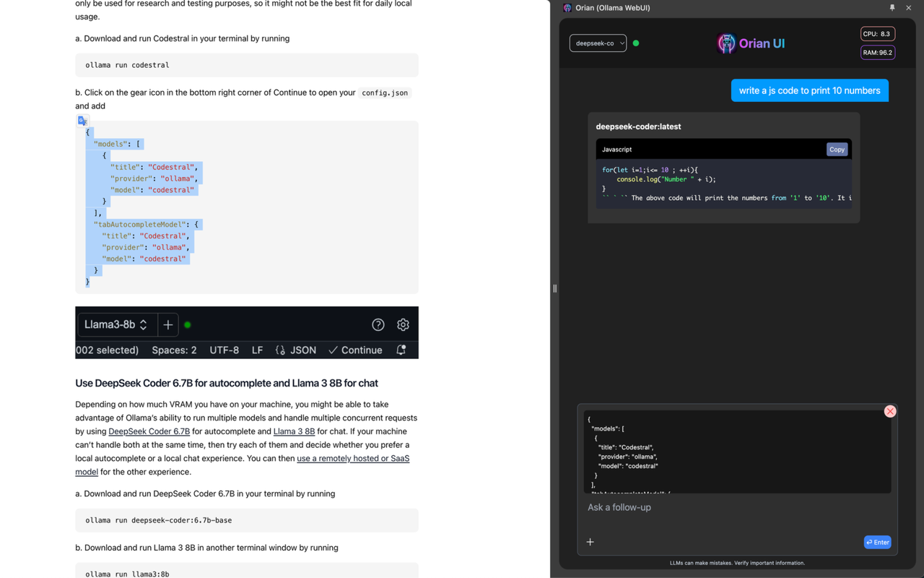
Task: Click the RAM: 96.2 usage badge
Action: pyautogui.click(x=877, y=53)
